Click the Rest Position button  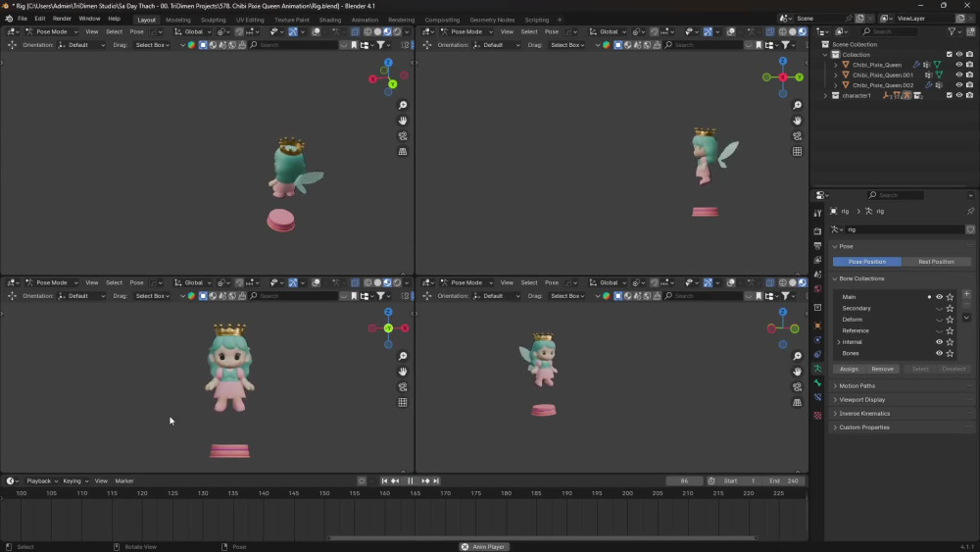(936, 262)
